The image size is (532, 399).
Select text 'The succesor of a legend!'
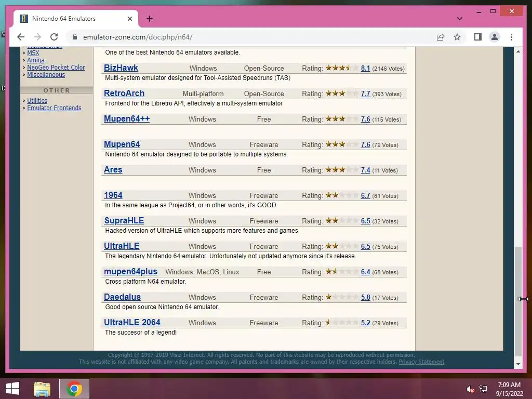[x=141, y=332]
